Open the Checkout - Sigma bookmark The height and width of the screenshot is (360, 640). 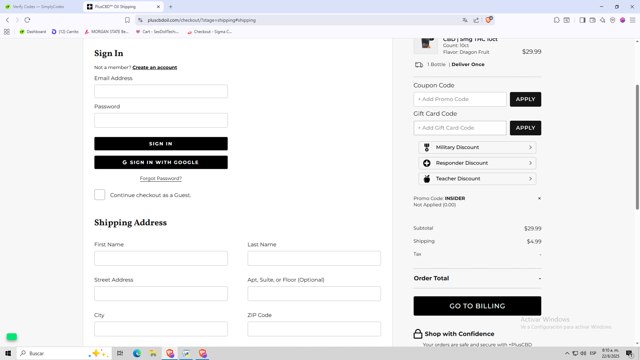[x=209, y=31]
